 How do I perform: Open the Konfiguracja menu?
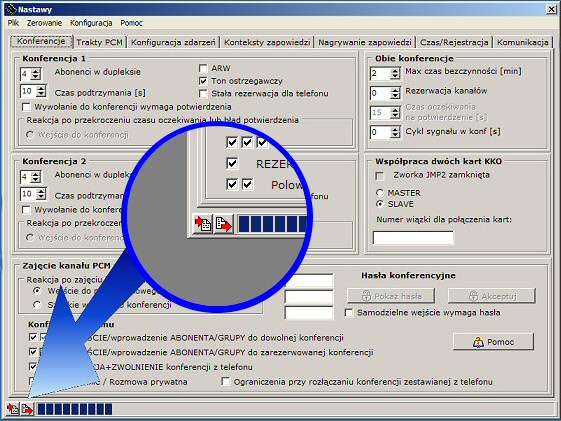(91, 23)
